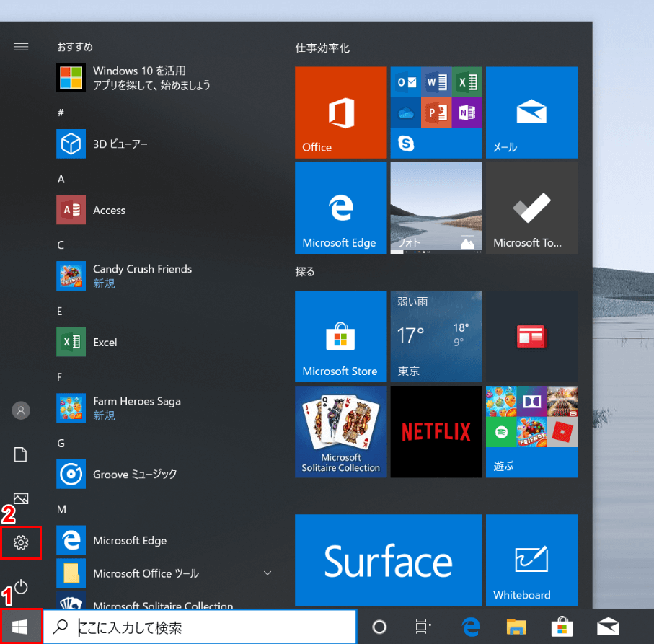Click the おすすめ section label

pyautogui.click(x=75, y=47)
